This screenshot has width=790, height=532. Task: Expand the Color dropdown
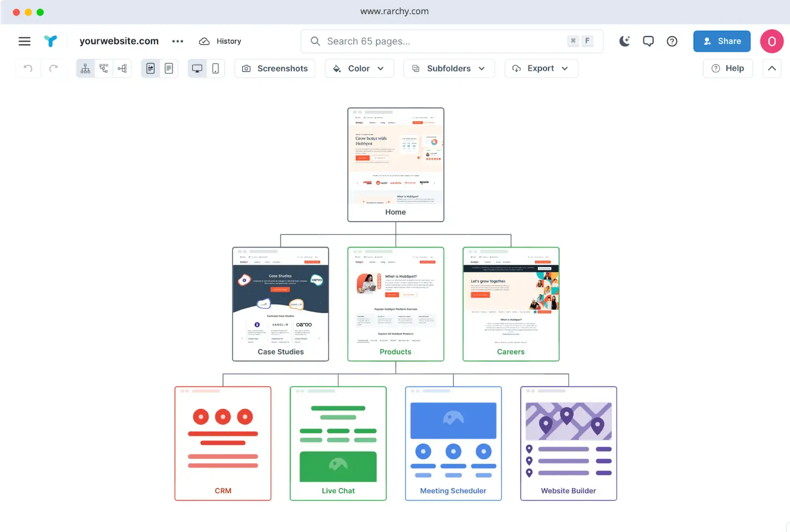(359, 68)
